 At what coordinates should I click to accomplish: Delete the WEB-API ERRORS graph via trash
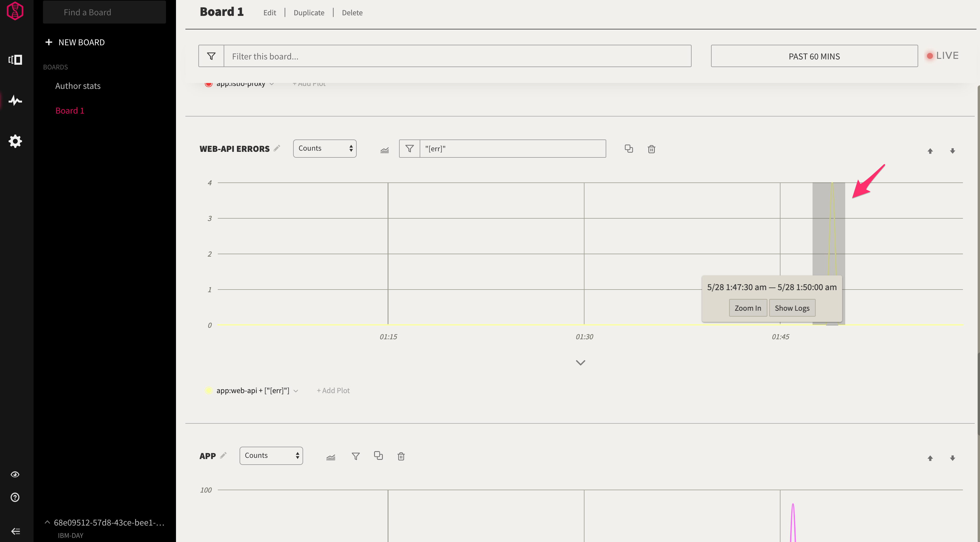651,149
